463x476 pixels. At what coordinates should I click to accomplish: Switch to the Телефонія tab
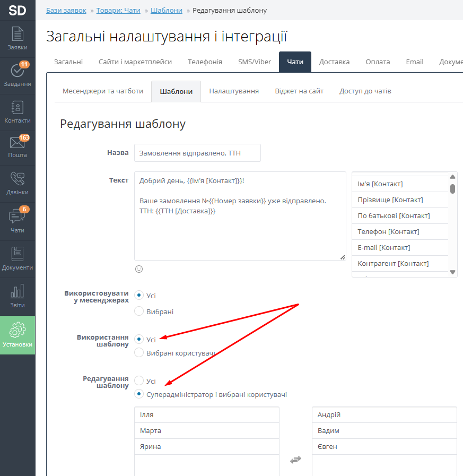[x=205, y=62]
